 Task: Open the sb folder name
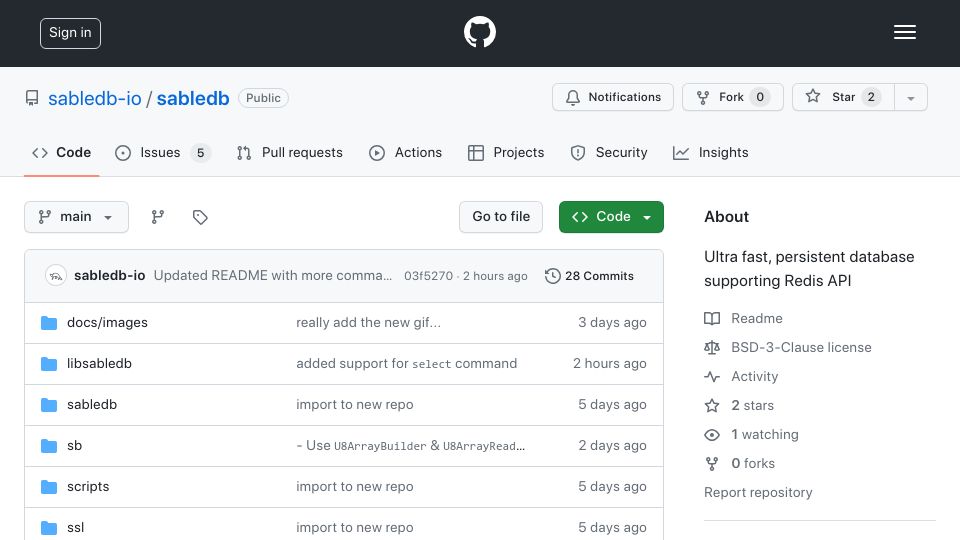74,446
